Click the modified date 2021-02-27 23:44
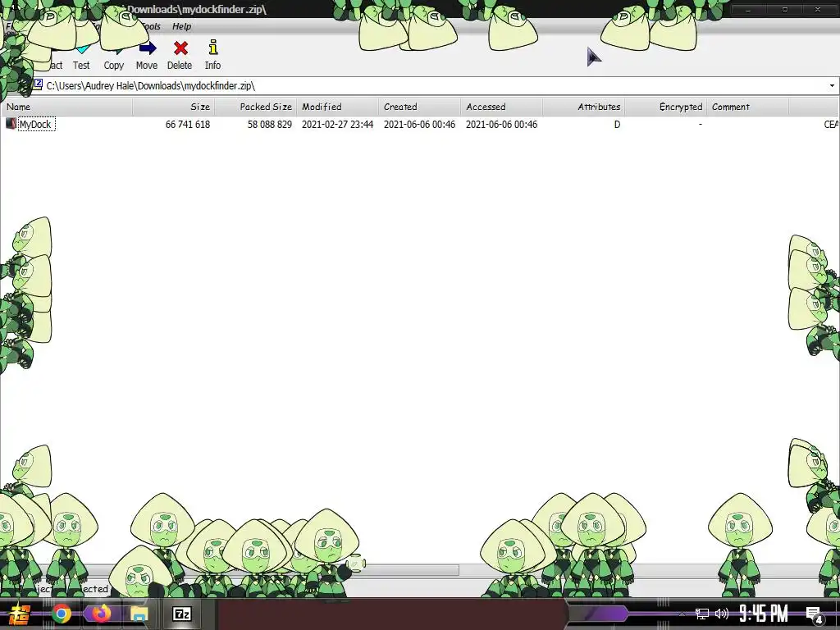 337,125
